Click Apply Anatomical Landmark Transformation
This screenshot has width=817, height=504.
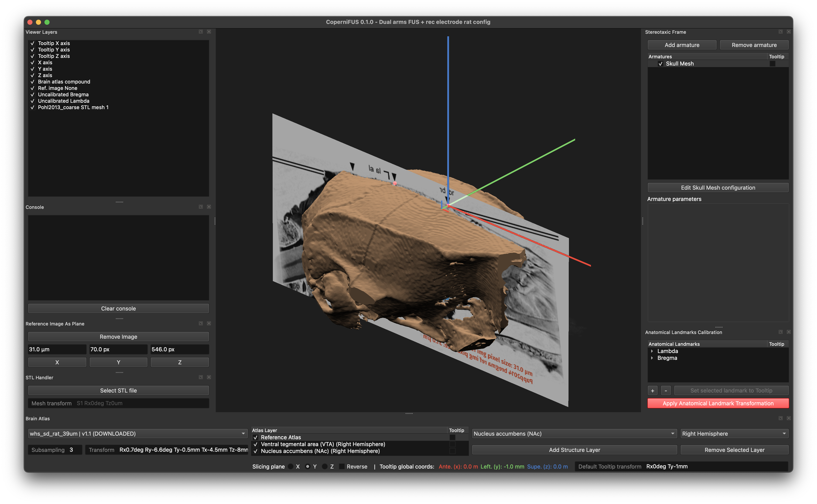[718, 403]
